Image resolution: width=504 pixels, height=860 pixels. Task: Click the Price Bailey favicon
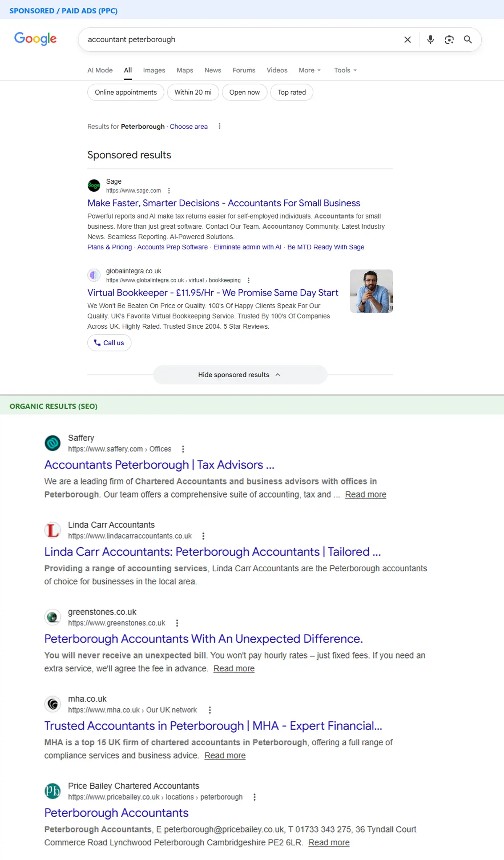pyautogui.click(x=52, y=791)
